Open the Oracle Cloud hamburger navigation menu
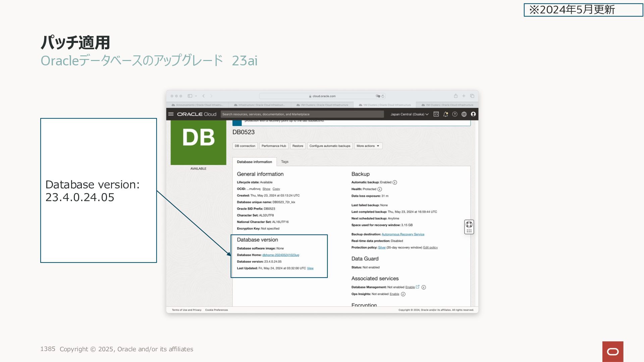644x362 pixels. (x=171, y=114)
